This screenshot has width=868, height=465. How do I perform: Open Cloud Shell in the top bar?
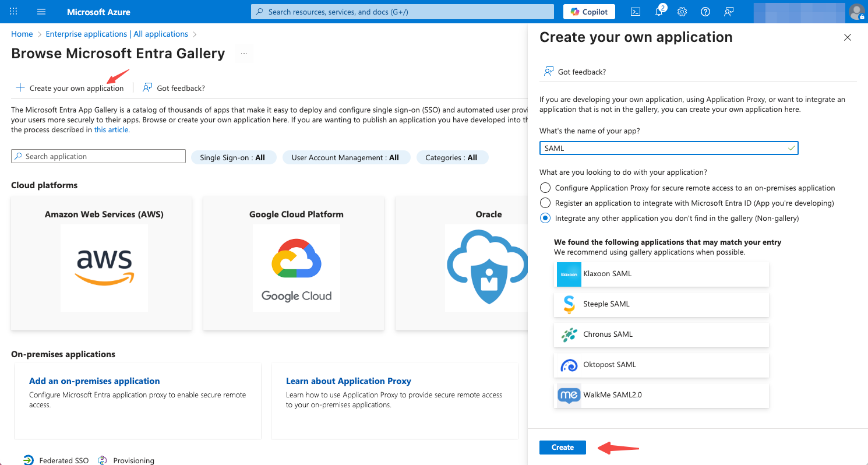coord(635,11)
